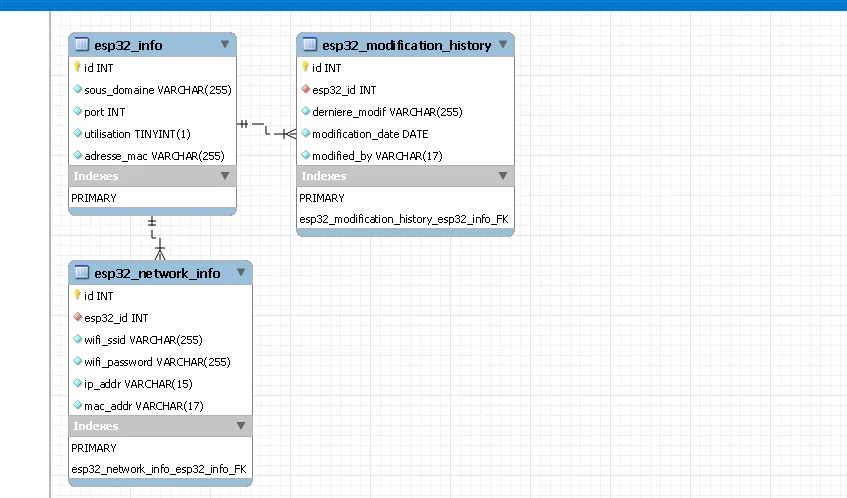Click the diamond icon beside wifi_ssid
Viewport: 847px width, 498px height.
click(77, 339)
